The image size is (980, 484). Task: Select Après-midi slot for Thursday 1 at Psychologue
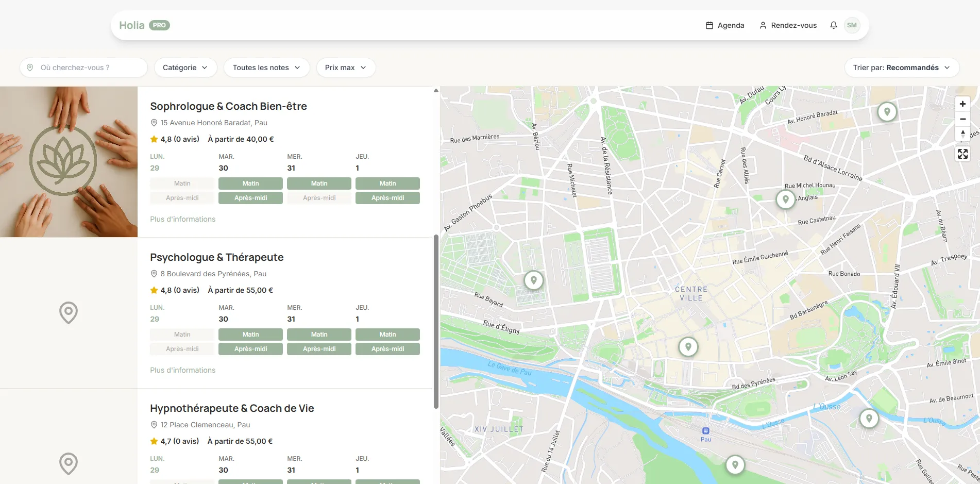(x=387, y=348)
